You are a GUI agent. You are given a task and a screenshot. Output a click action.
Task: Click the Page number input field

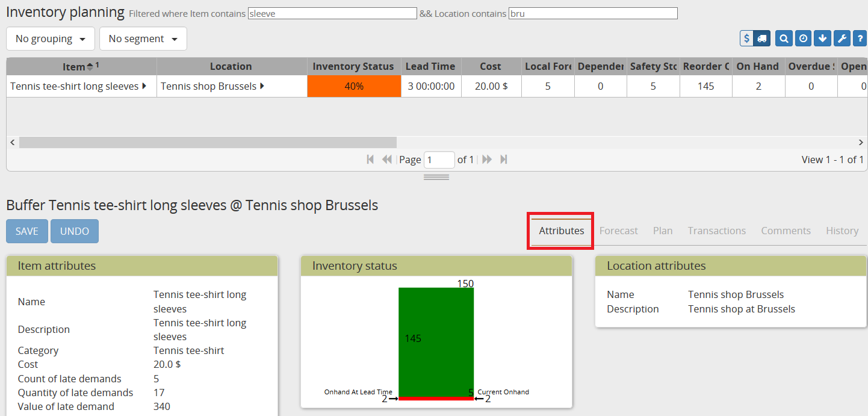pyautogui.click(x=439, y=159)
